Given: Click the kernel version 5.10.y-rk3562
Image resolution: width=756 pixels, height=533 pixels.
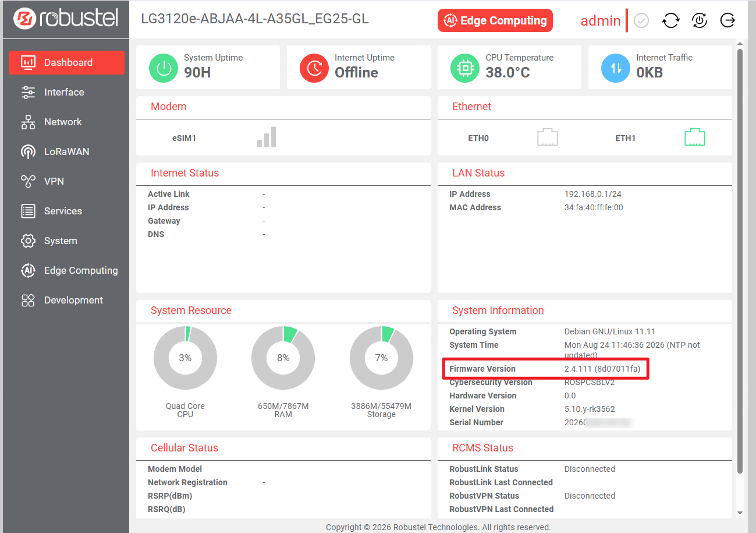Looking at the screenshot, I should tap(590, 409).
